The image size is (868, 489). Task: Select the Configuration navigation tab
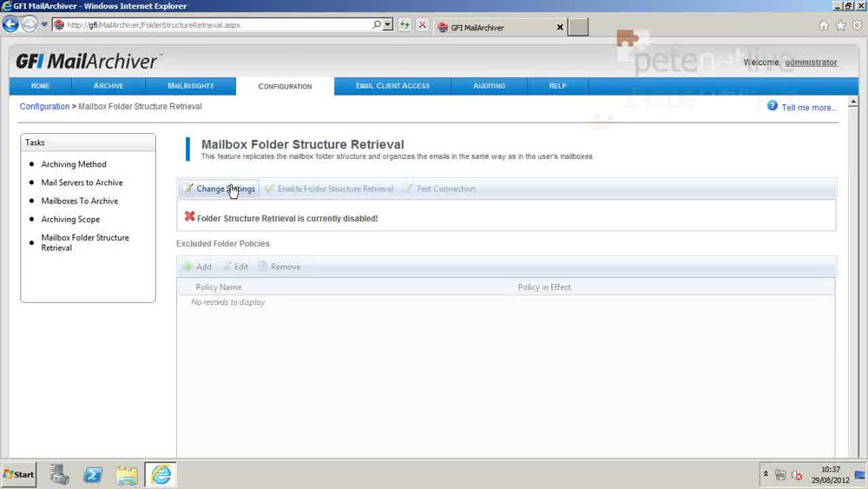pos(285,86)
